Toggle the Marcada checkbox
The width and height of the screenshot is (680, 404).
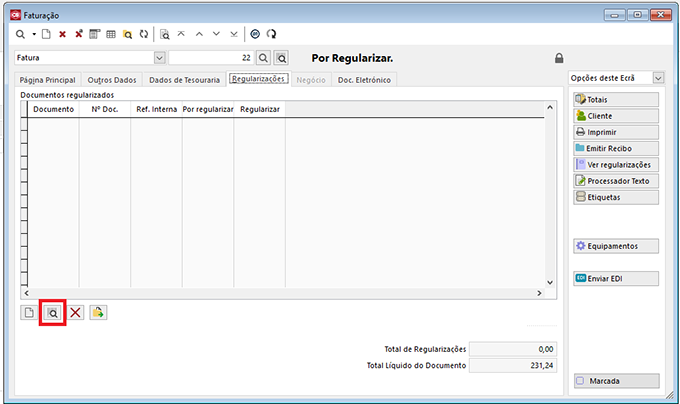click(581, 381)
